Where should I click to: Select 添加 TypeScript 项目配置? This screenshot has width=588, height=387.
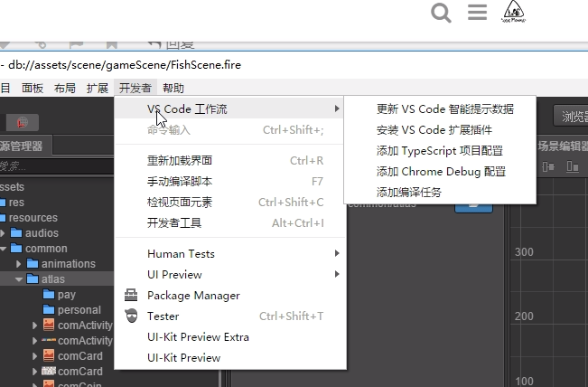click(440, 150)
